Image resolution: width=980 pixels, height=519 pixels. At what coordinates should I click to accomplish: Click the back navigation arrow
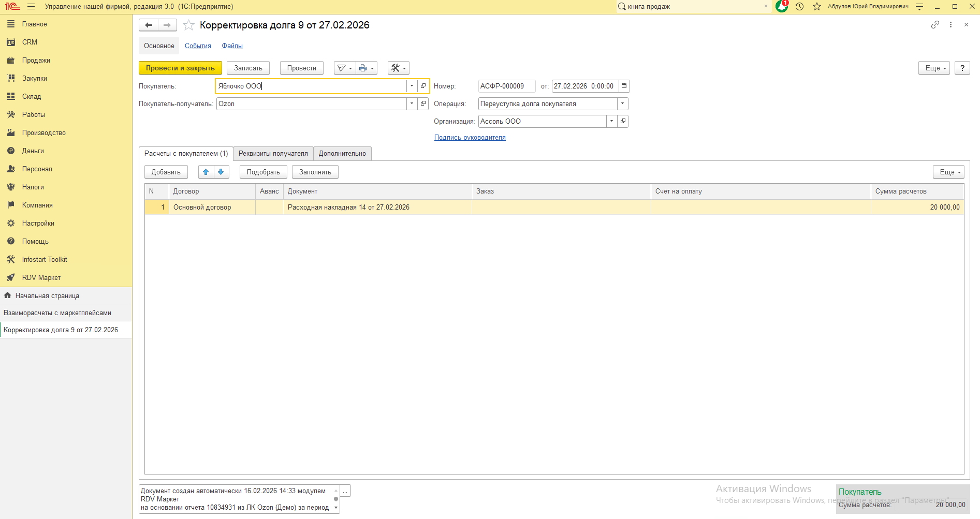coord(149,25)
